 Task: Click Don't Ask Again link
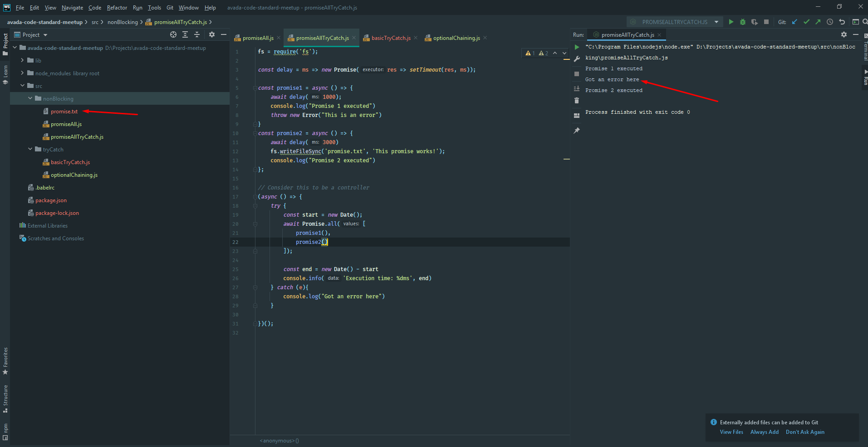tap(805, 432)
